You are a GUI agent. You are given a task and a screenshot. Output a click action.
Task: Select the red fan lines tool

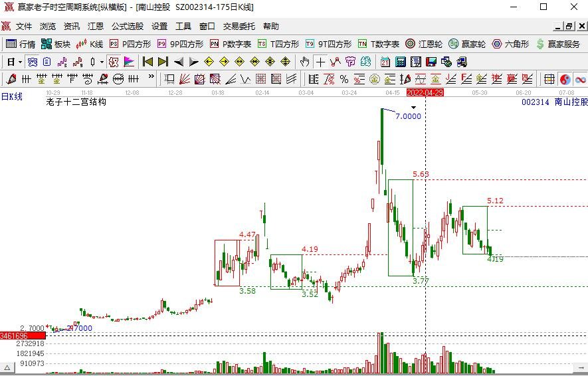[x=185, y=79]
